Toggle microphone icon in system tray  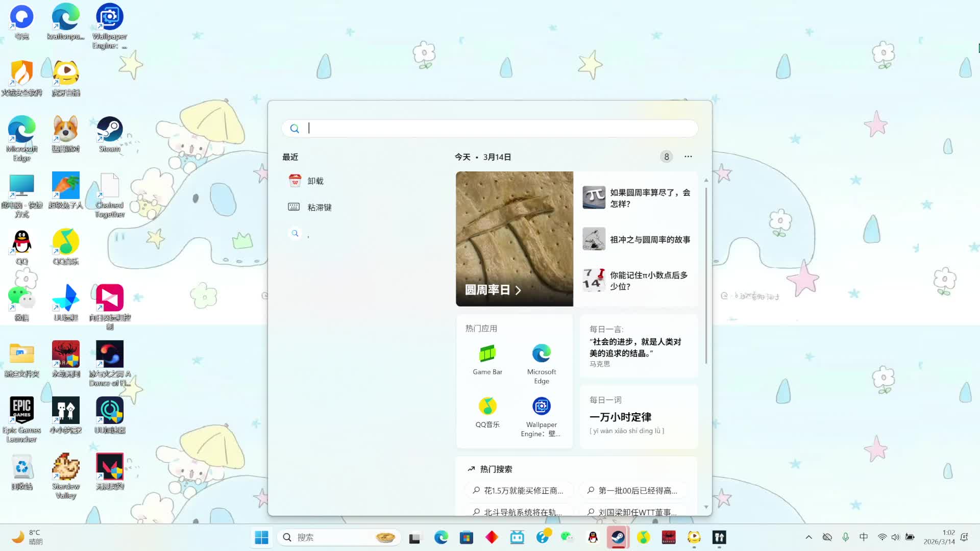pos(845,537)
